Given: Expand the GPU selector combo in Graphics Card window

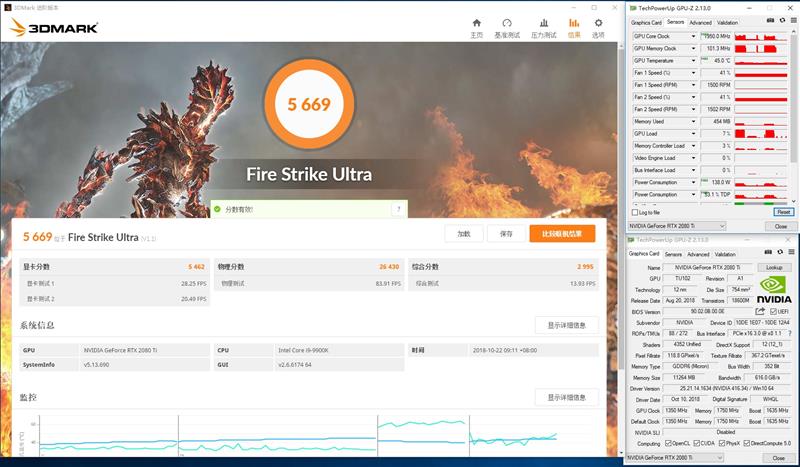Looking at the screenshot, I should pos(720,458).
